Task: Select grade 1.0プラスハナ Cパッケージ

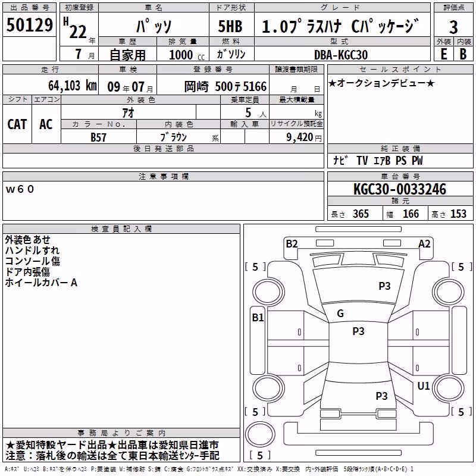Action: pyautogui.click(x=340, y=26)
